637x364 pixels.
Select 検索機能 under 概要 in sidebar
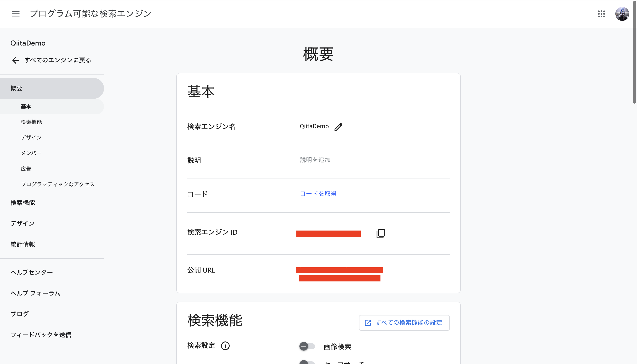[31, 122]
